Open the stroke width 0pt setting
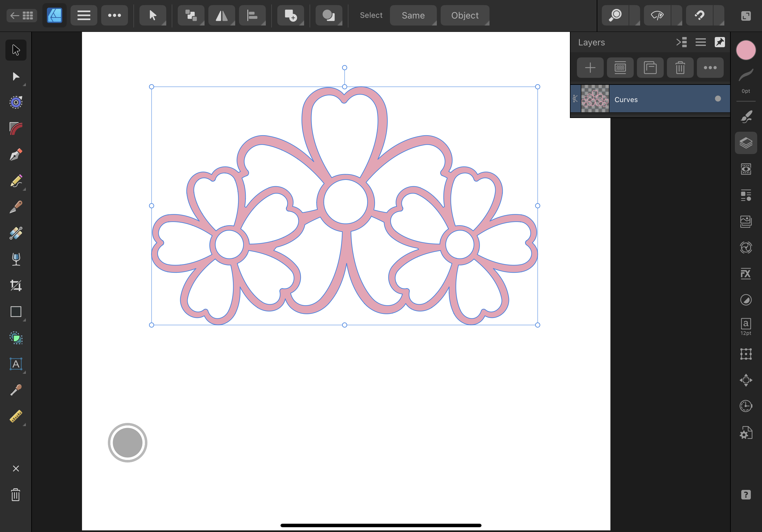This screenshot has height=532, width=762. pos(746,81)
